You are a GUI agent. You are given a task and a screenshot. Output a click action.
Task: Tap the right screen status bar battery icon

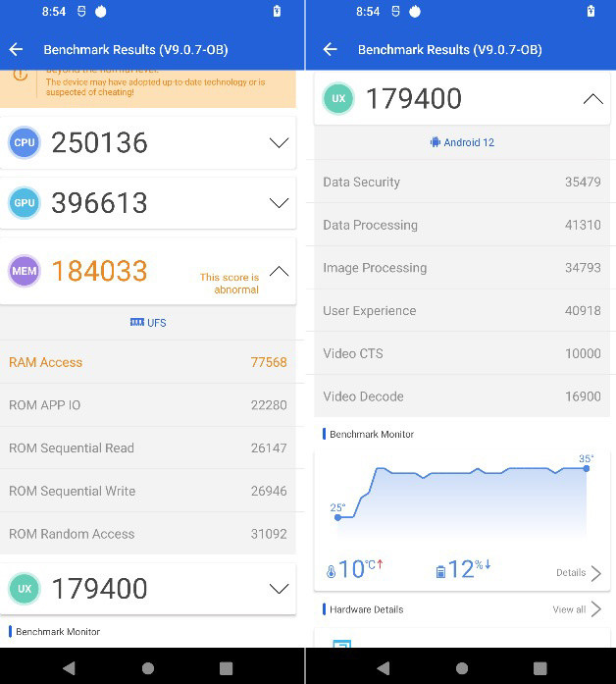point(590,11)
